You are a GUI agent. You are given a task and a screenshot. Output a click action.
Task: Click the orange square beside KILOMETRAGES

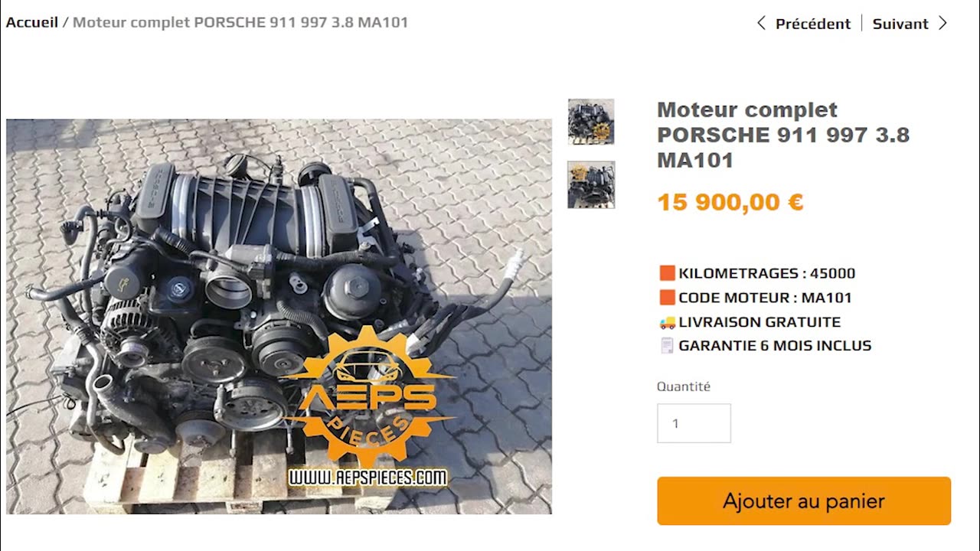click(x=667, y=273)
